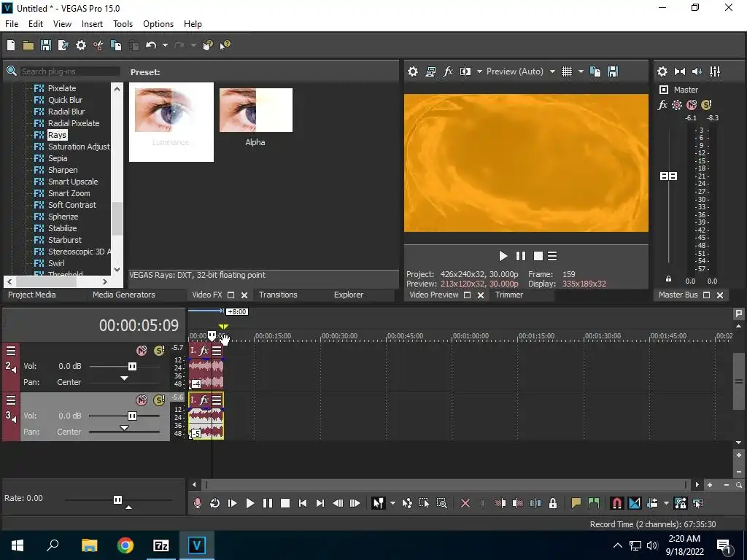This screenshot has width=747, height=560.
Task: Click the Record button in the transport bar
Action: [197, 503]
